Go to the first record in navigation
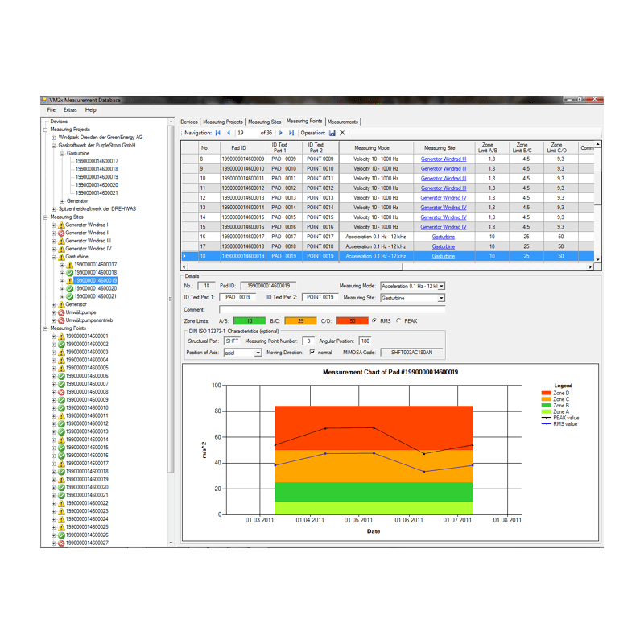The height and width of the screenshot is (644, 644). pyautogui.click(x=218, y=133)
